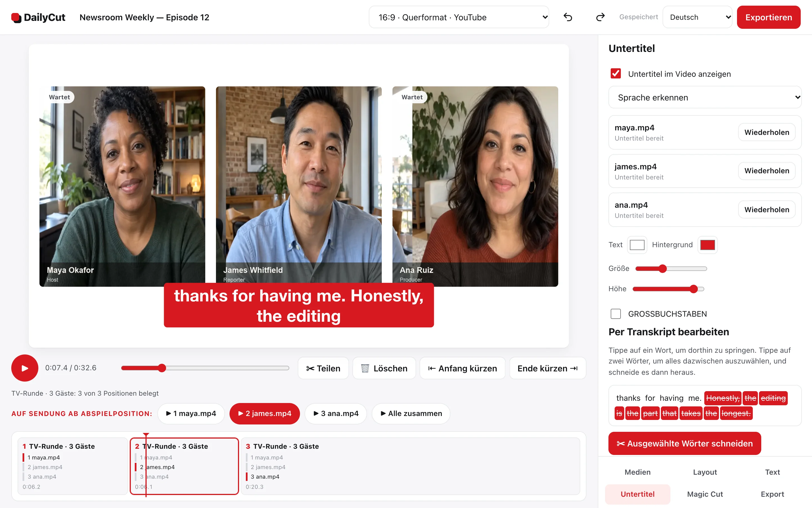The image size is (812, 508).
Task: Trim end using Ende kürzen
Action: click(x=548, y=368)
